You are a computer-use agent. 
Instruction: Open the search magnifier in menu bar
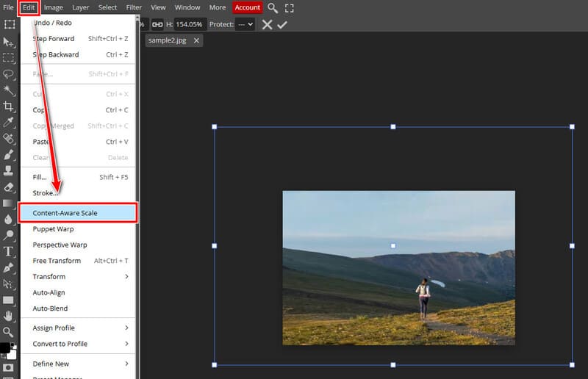pyautogui.click(x=273, y=8)
